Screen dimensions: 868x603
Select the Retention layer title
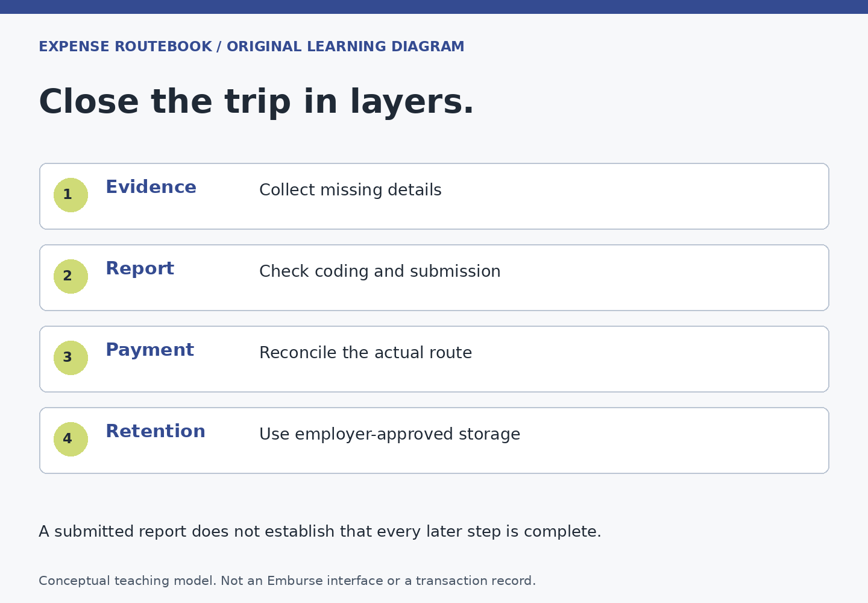156,431
